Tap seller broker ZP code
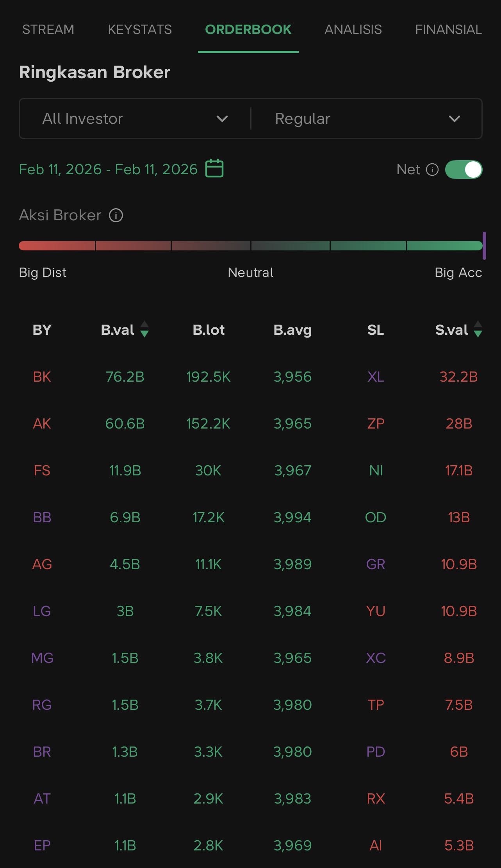The height and width of the screenshot is (868, 501). [x=376, y=424]
